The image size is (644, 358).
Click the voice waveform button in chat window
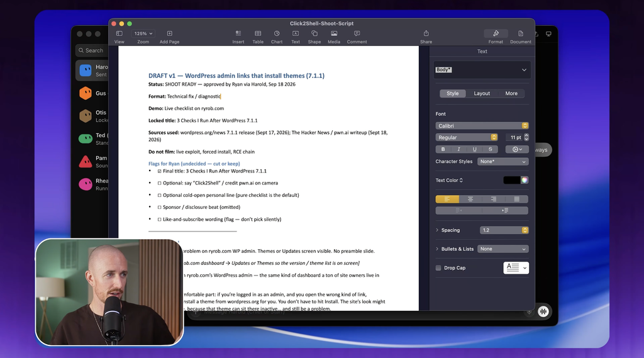point(543,311)
